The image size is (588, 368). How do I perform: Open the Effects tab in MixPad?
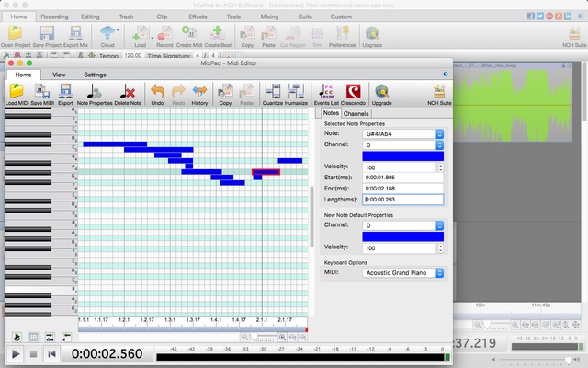[x=198, y=17]
